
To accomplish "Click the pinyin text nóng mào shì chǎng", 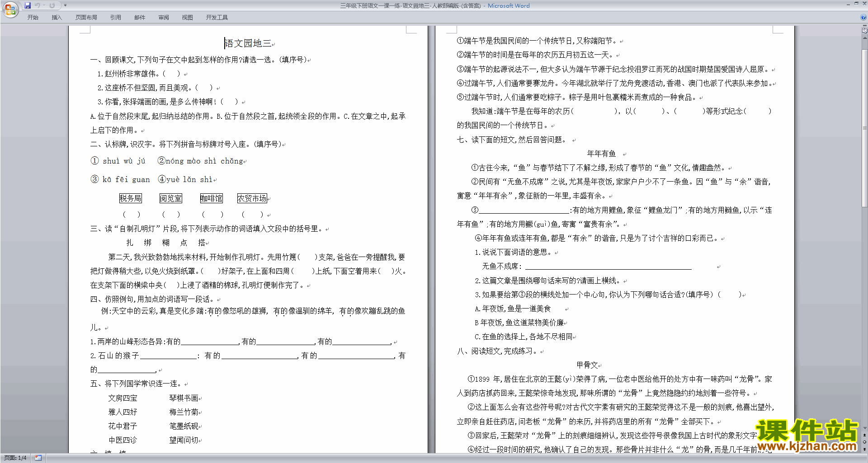I will [x=204, y=161].
